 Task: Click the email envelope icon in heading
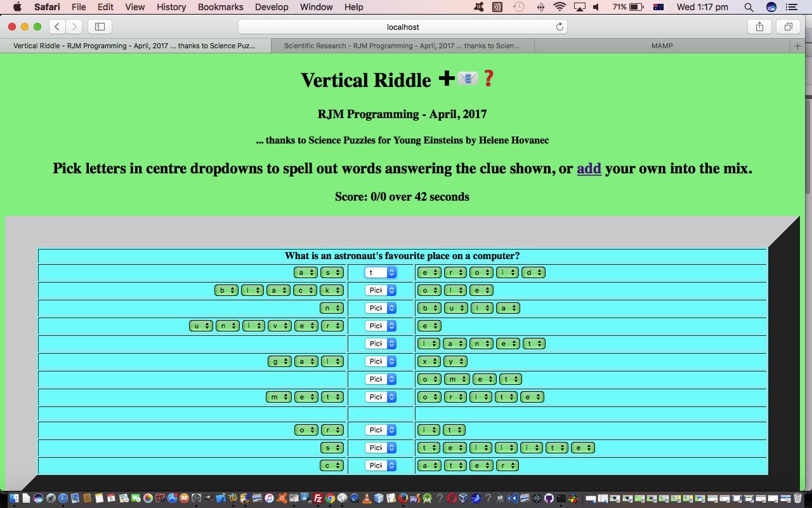point(468,78)
